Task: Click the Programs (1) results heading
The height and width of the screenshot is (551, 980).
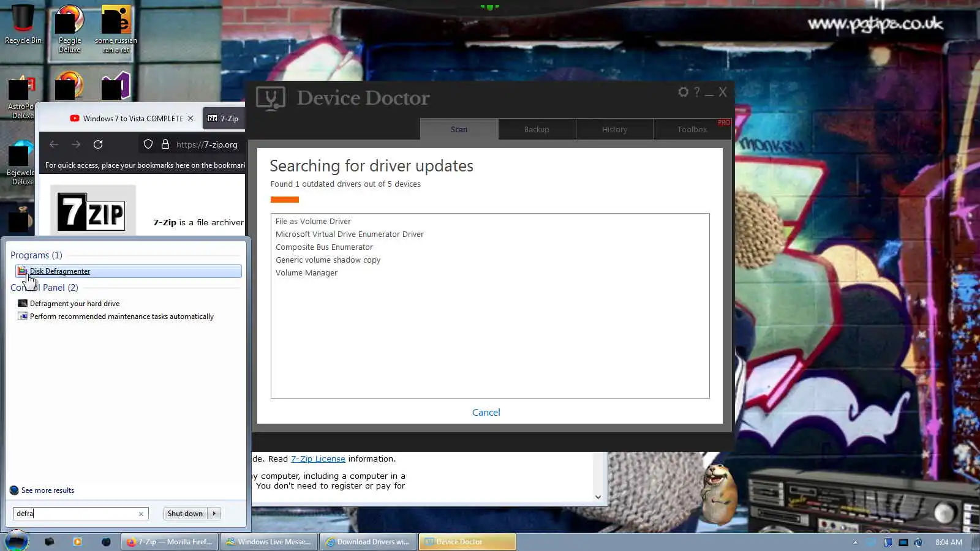Action: click(x=36, y=255)
